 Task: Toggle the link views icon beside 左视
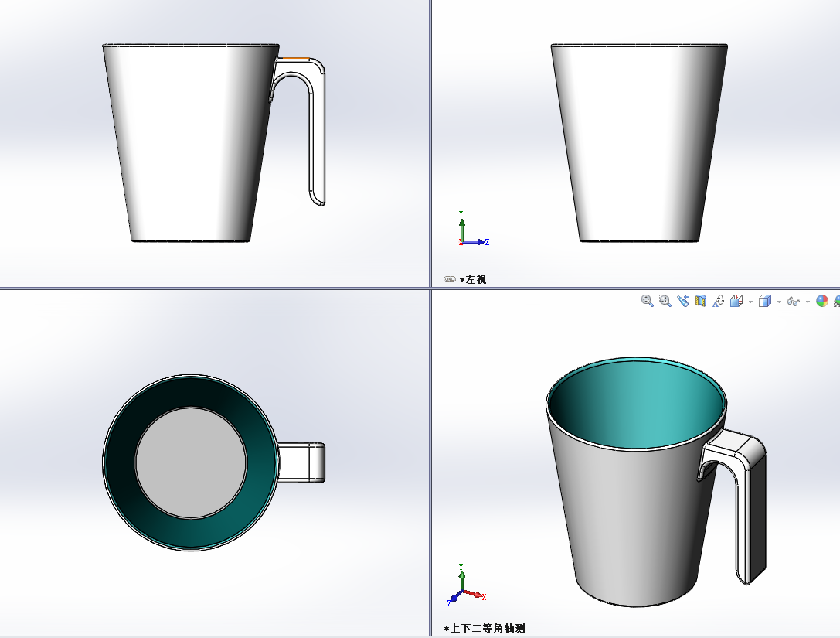click(x=450, y=279)
